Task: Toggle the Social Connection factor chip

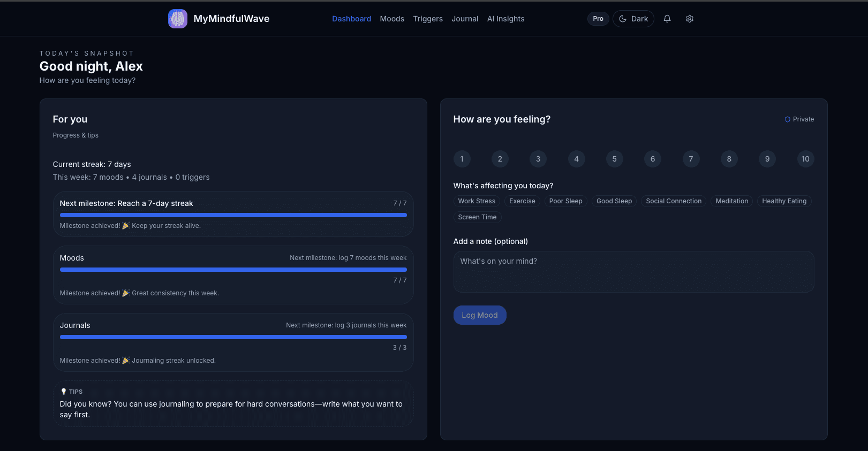Action: click(674, 201)
